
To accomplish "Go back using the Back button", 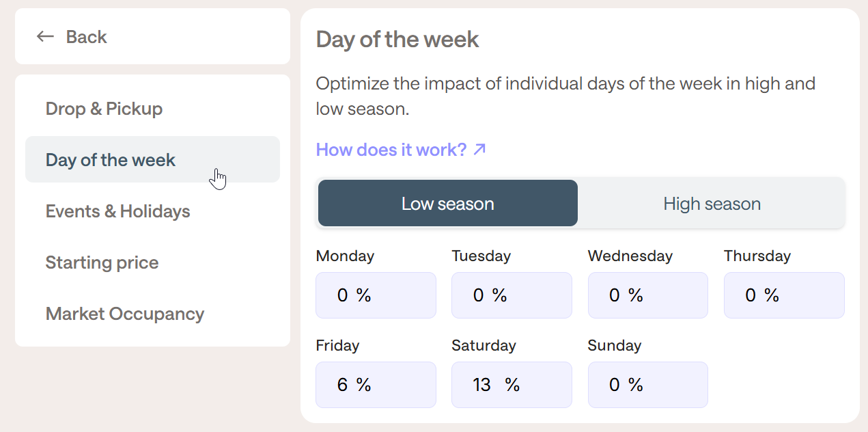I will click(x=86, y=37).
